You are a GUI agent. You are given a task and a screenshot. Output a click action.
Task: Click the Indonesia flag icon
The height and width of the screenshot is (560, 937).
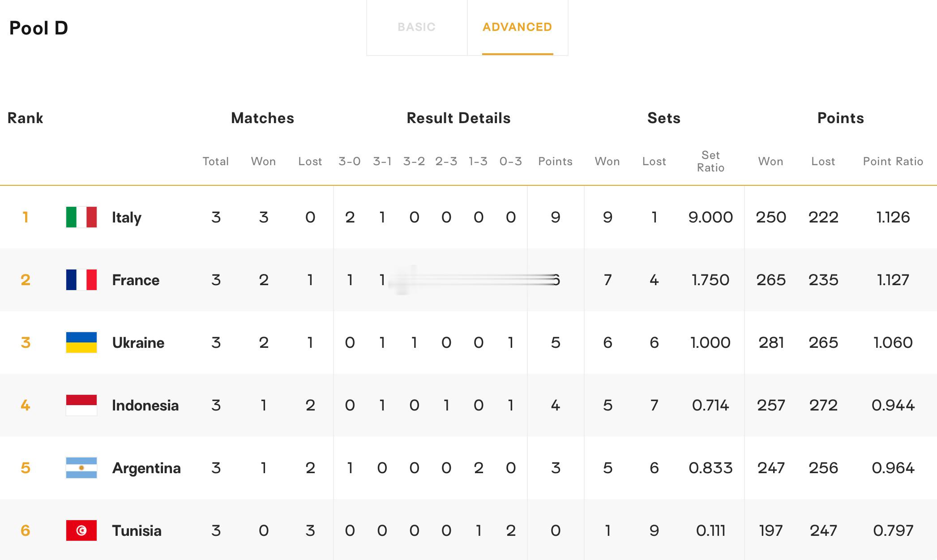(x=81, y=405)
